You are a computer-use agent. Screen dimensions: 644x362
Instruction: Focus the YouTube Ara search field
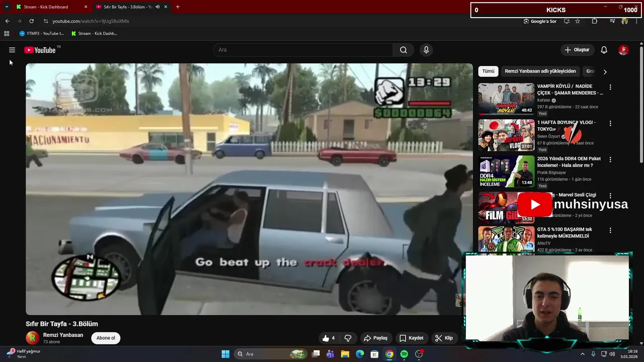tap(303, 50)
